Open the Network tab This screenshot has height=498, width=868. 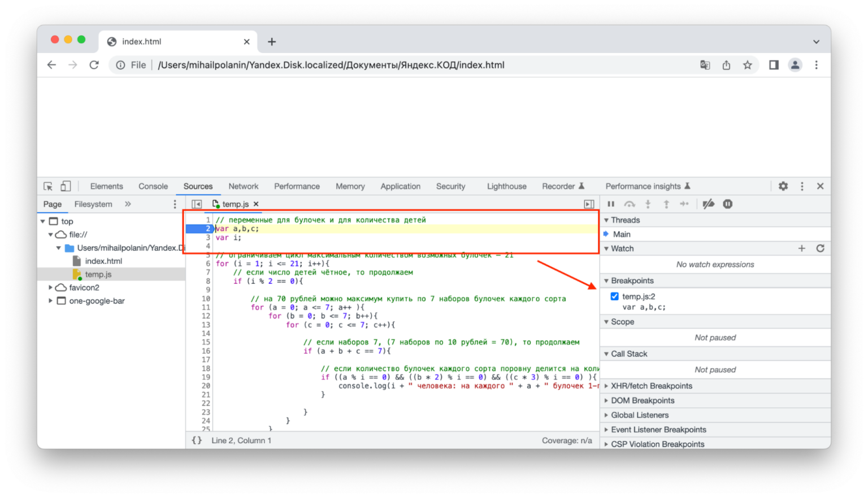pos(244,186)
